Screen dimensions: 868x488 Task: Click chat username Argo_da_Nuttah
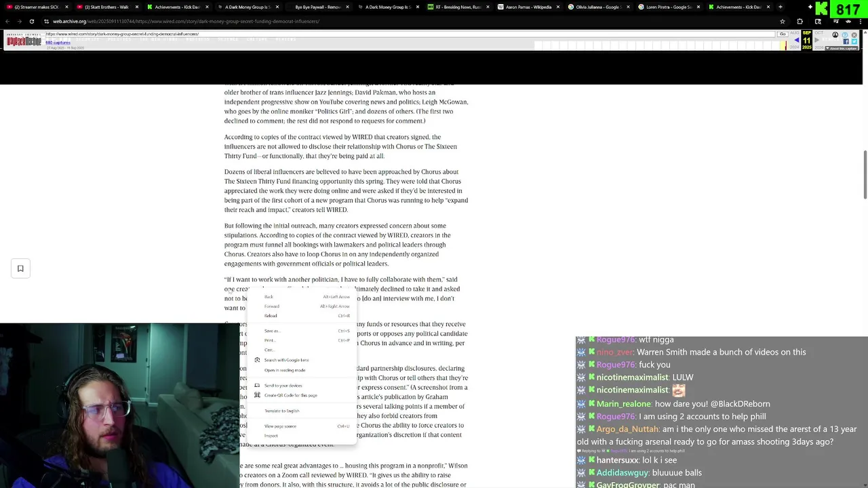tap(627, 429)
